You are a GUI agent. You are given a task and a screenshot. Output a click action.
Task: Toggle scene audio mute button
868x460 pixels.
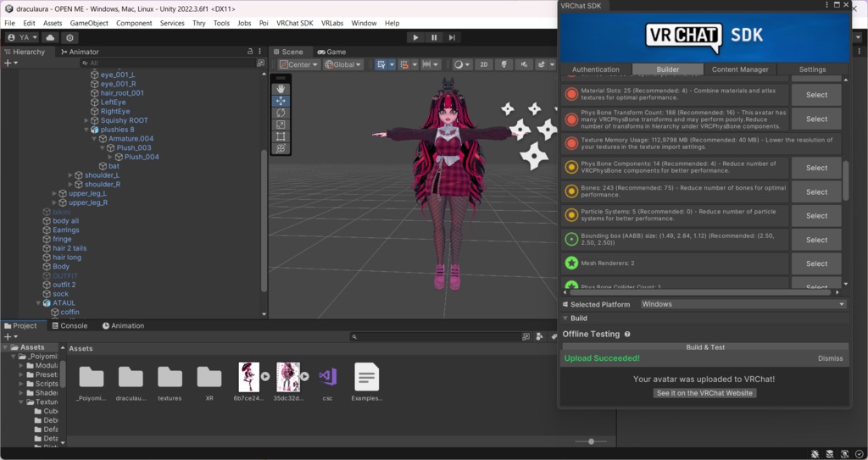(524, 64)
